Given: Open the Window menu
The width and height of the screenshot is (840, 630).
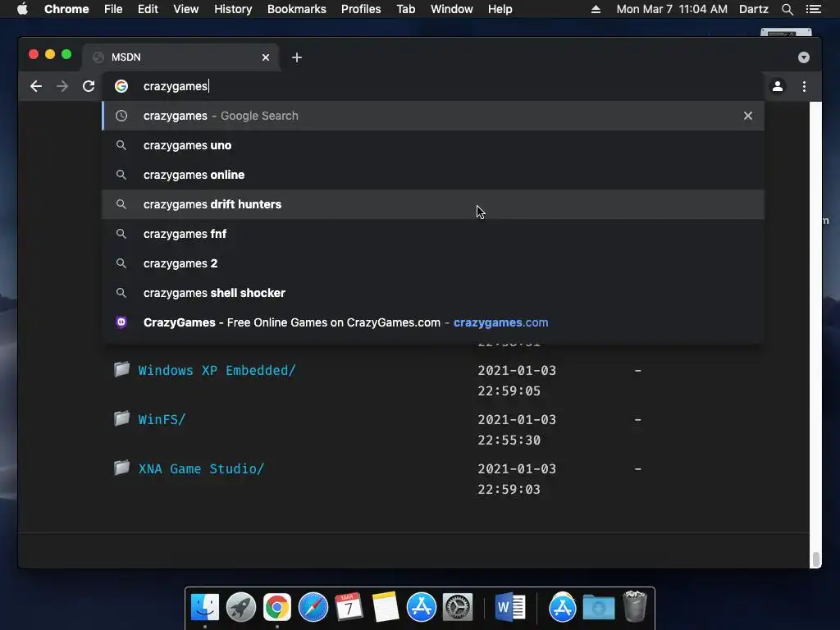Looking at the screenshot, I should click(452, 9).
